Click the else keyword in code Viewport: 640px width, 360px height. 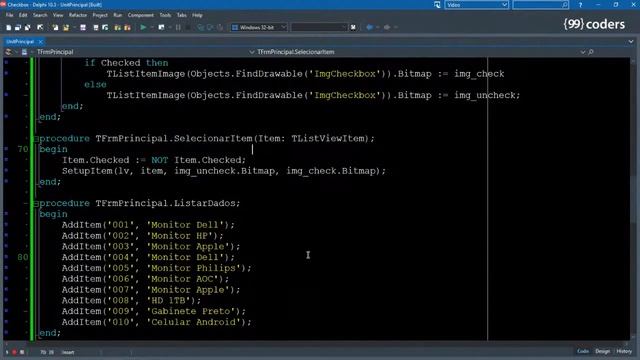click(x=95, y=84)
